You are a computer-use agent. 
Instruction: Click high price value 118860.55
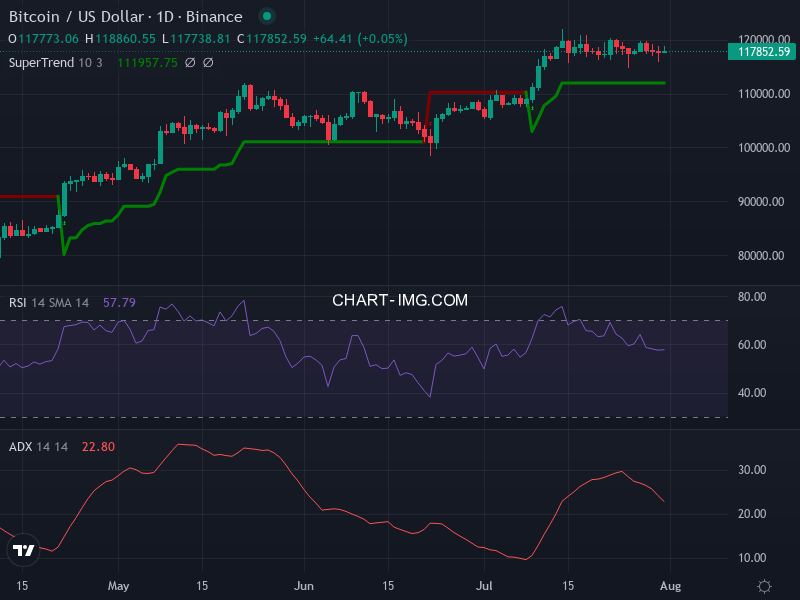pyautogui.click(x=125, y=39)
